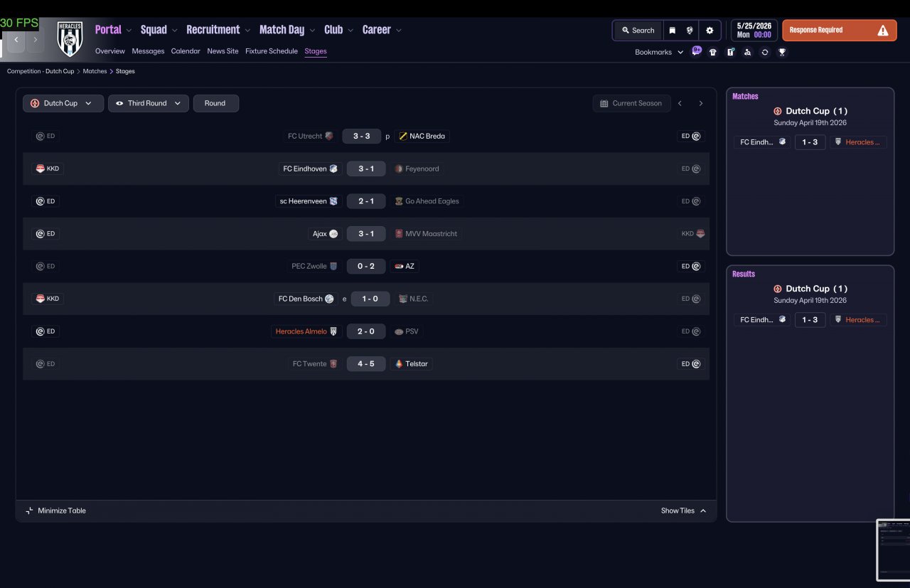Go forward with the right arrow button
This screenshot has height=588, width=910.
35,41
